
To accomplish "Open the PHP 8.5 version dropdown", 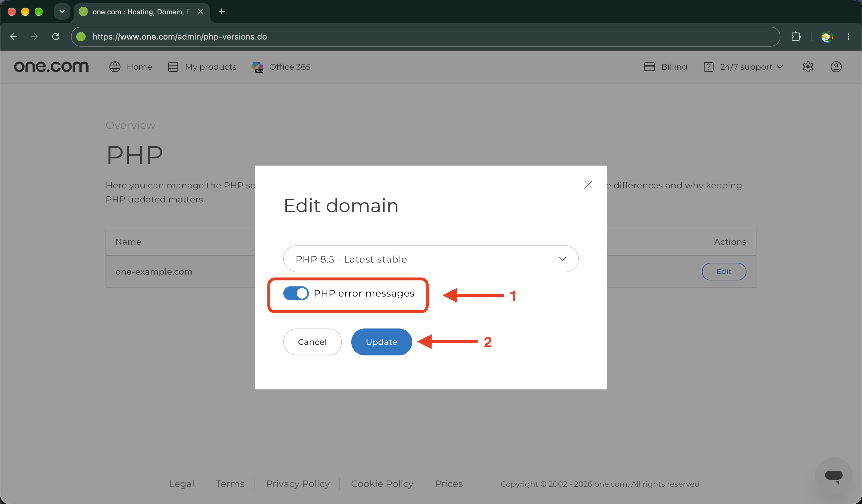I will [431, 259].
